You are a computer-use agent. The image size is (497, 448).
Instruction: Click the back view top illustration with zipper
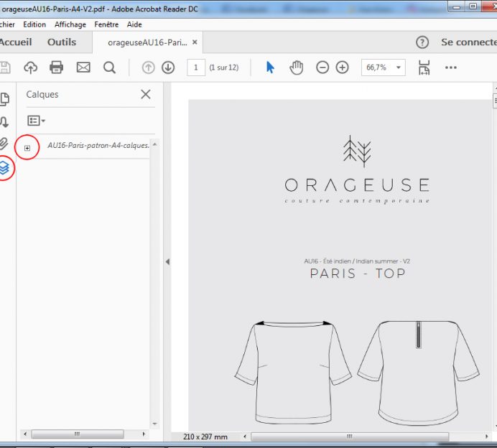419,373
